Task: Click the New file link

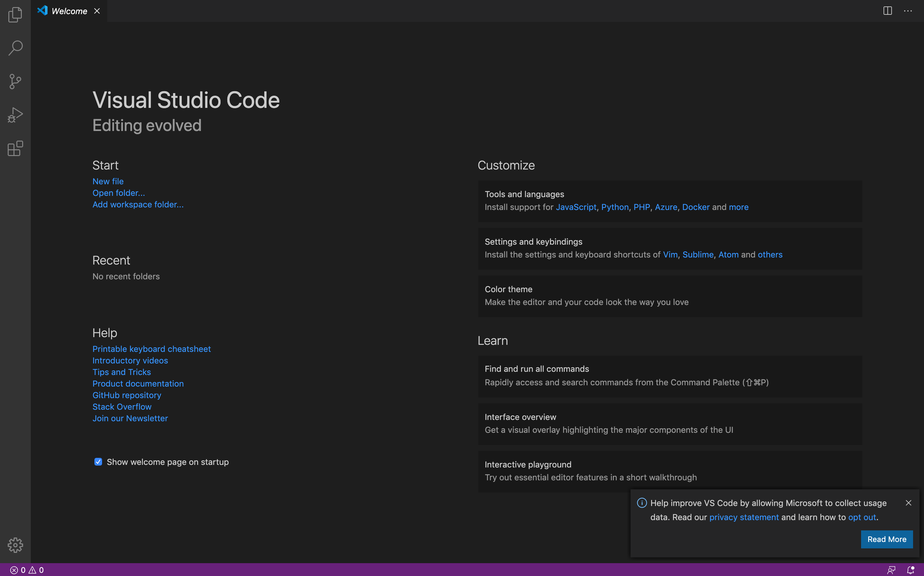Action: click(108, 181)
